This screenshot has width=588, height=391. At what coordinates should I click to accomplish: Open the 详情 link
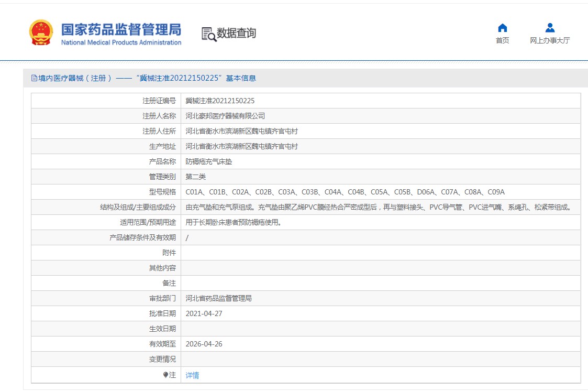pyautogui.click(x=192, y=375)
